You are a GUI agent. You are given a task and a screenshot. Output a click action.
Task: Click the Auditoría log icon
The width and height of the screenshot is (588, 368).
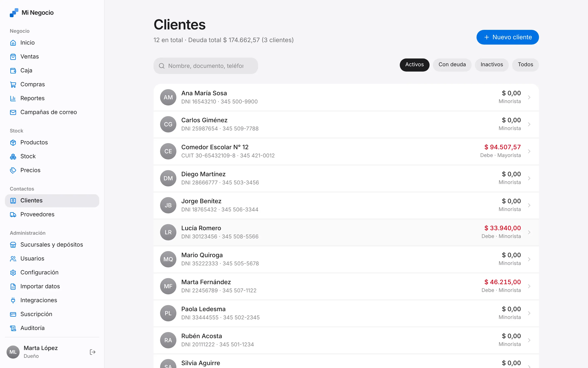(13, 328)
